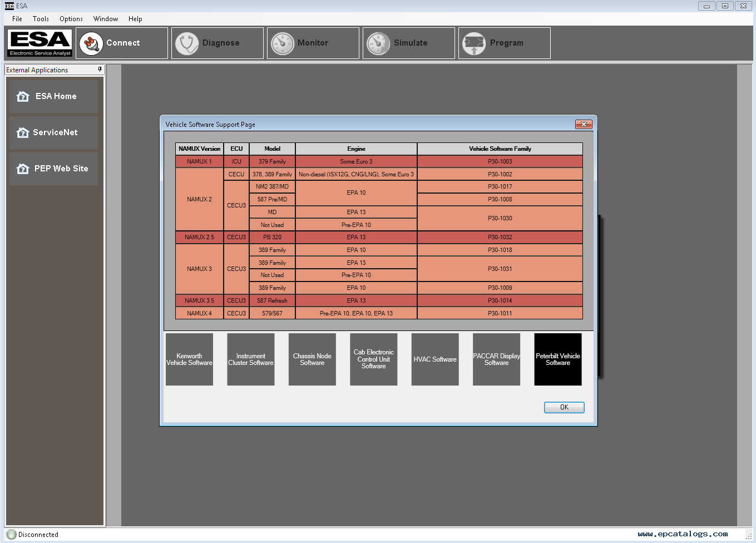The image size is (756, 543).
Task: Open the Help menu
Action: [x=135, y=19]
